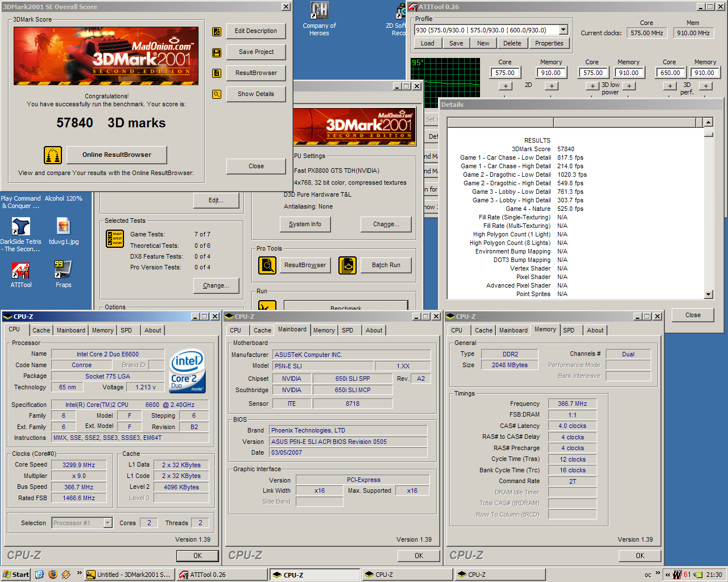This screenshot has width=728, height=582.
Task: Click the 2D Core 575.00 input field
Action: click(x=504, y=73)
